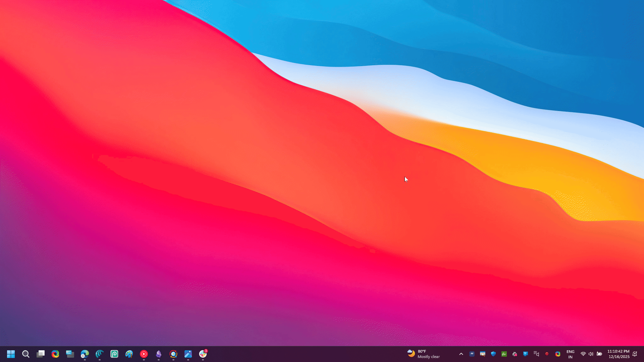Open YouTube Music red play icon

[144, 354]
